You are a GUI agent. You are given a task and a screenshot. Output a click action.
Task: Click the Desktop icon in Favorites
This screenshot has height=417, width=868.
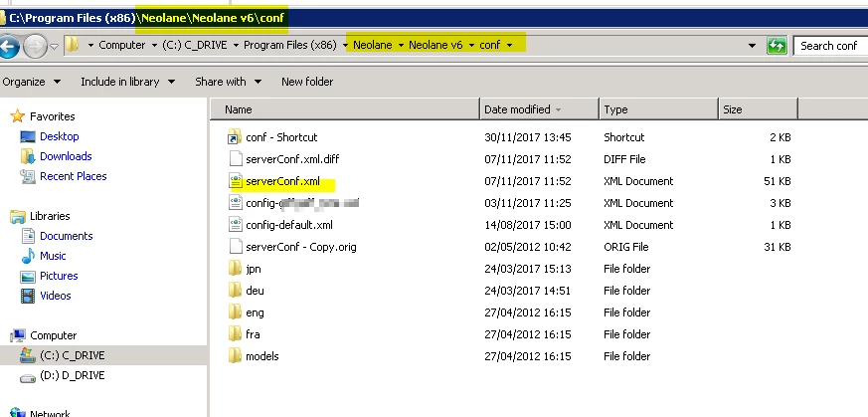click(x=28, y=136)
